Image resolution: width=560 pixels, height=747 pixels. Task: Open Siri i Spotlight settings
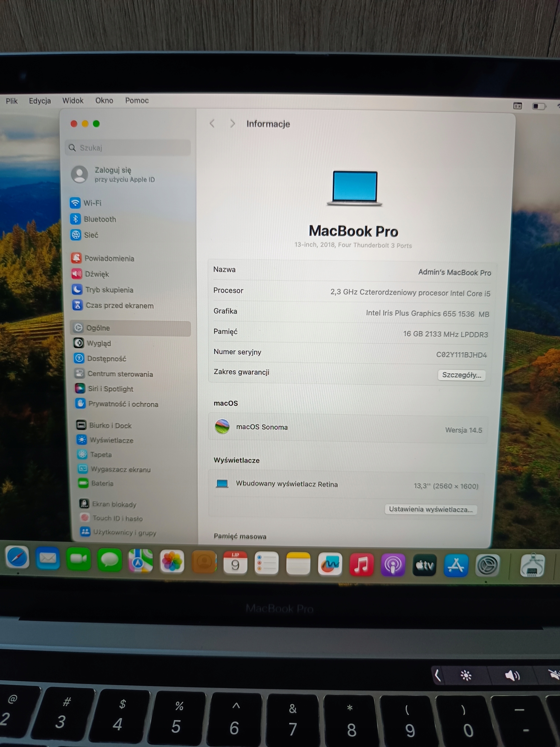coord(110,389)
